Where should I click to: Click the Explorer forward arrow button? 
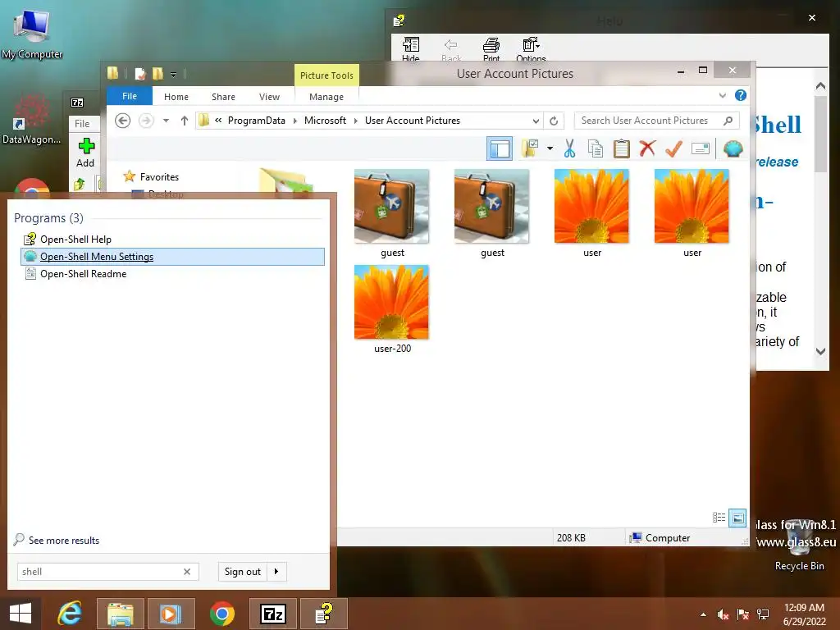click(146, 121)
